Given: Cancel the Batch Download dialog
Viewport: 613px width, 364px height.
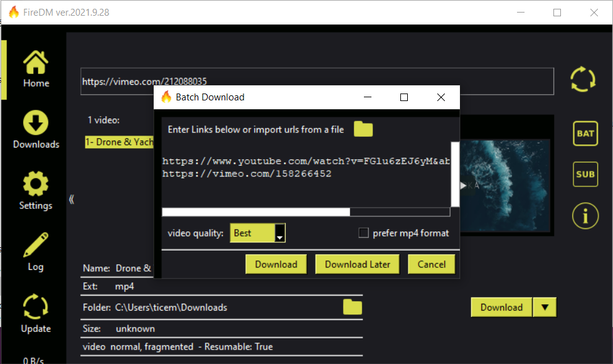Looking at the screenshot, I should pos(432,264).
